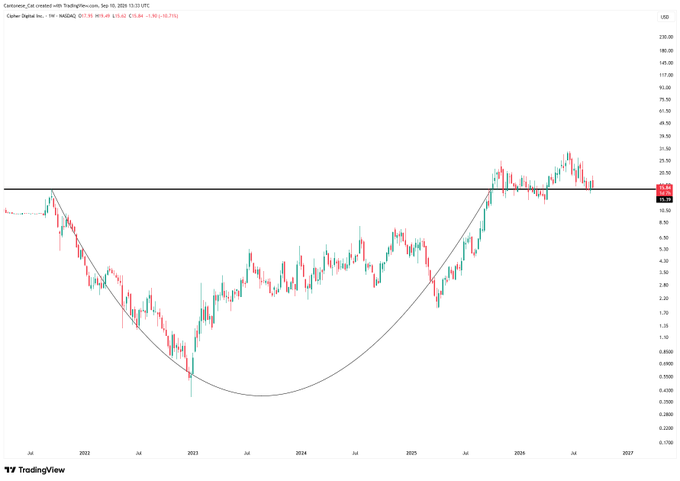Select the black 15.79 horizontal line price label
The height and width of the screenshot is (481, 680).
tap(664, 200)
